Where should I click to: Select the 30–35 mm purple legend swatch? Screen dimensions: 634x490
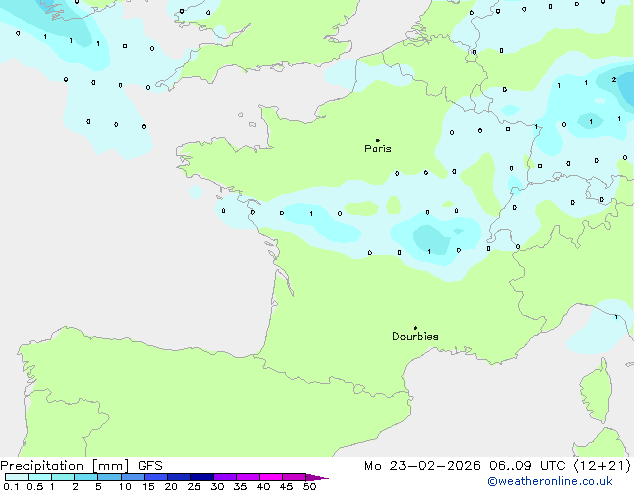(x=224, y=477)
